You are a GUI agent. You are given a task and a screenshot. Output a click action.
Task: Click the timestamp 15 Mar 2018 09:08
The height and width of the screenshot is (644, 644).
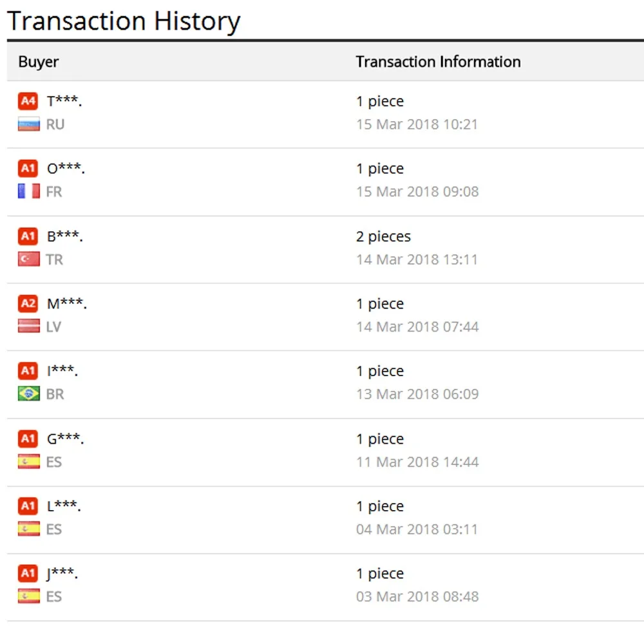click(x=417, y=192)
